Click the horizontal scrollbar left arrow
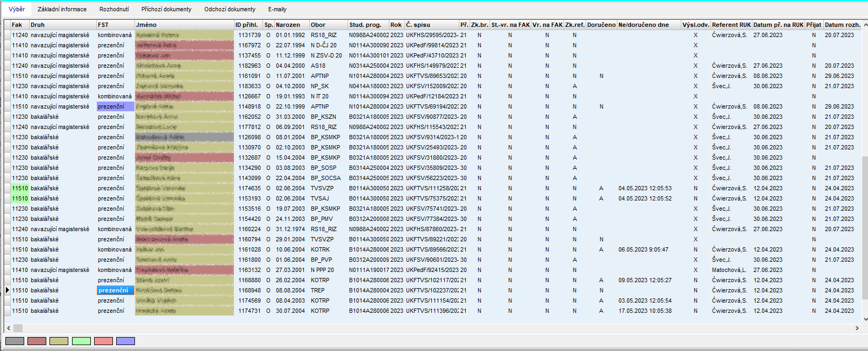 coord(9,328)
